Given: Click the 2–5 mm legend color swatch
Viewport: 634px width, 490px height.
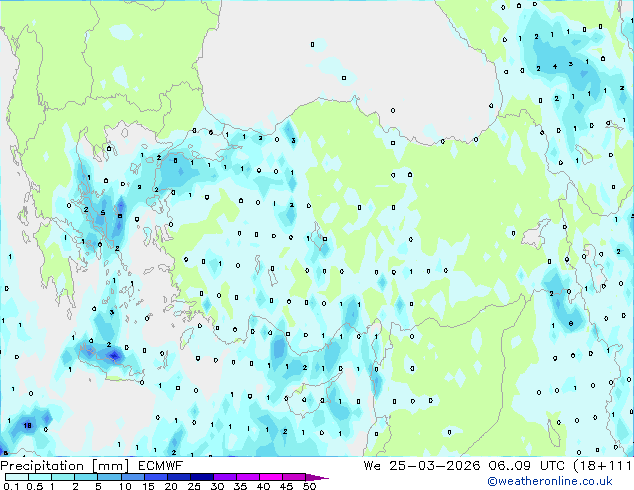Looking at the screenshot, I should point(86,477).
